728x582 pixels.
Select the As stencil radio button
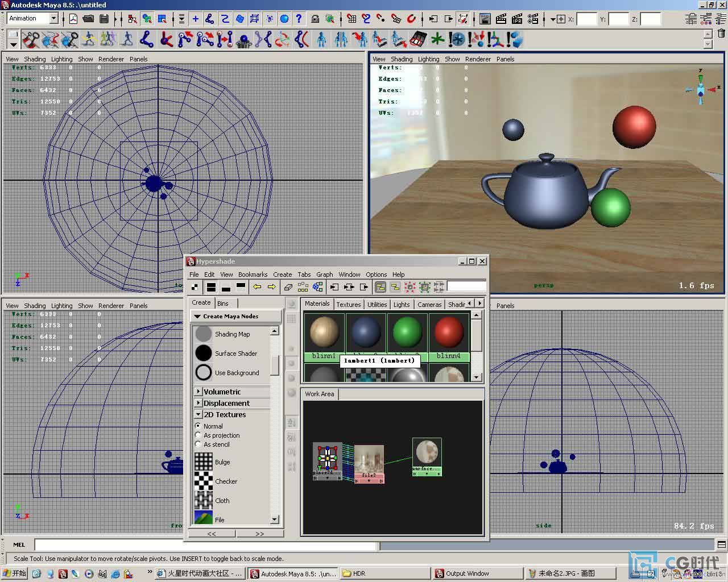pyautogui.click(x=198, y=444)
